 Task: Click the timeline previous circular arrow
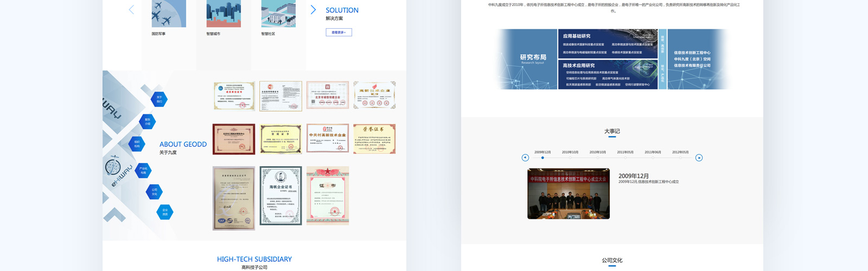tap(525, 158)
